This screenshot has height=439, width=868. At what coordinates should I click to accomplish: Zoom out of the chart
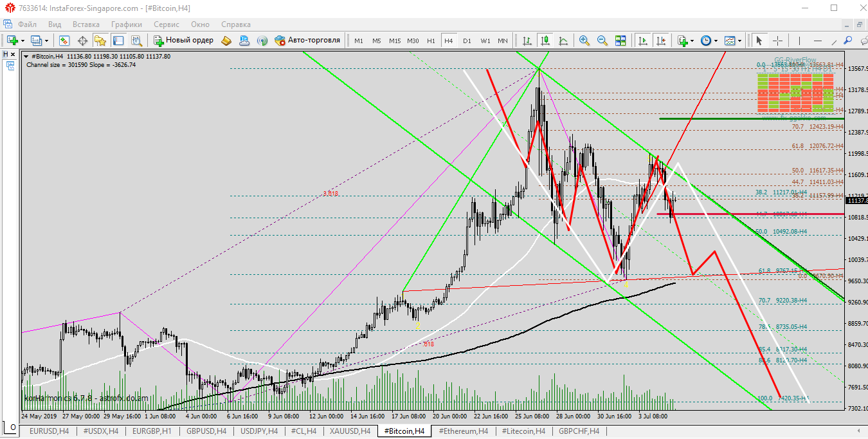[x=602, y=40]
